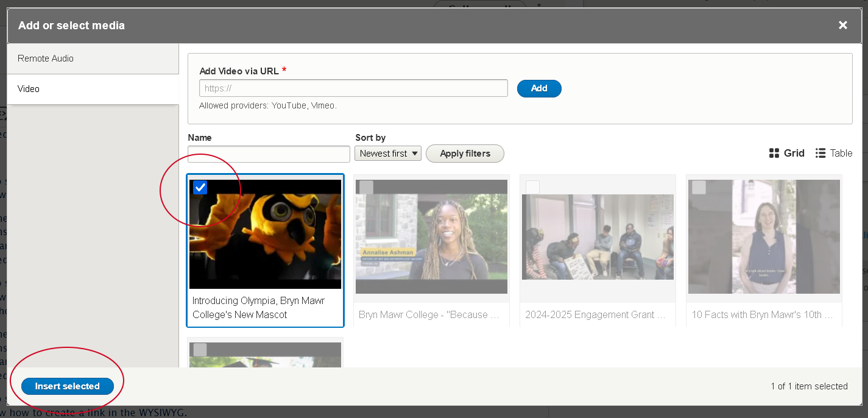The image size is (868, 418).
Task: Switch to Grid view
Action: pos(787,153)
